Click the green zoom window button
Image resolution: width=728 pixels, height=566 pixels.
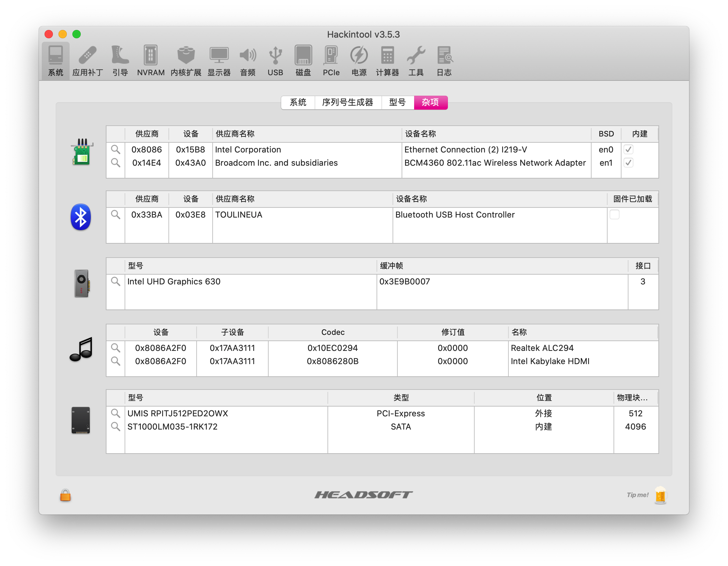click(77, 34)
